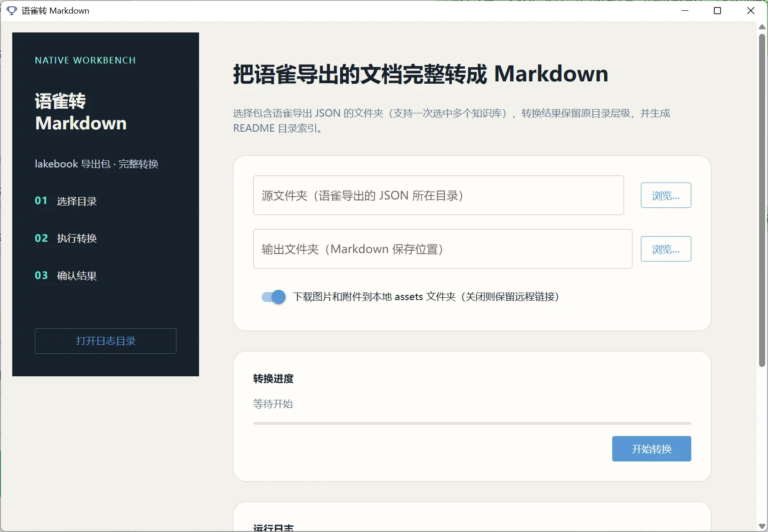Toggle download images and attachments switch
Image resolution: width=768 pixels, height=532 pixels.
(274, 297)
